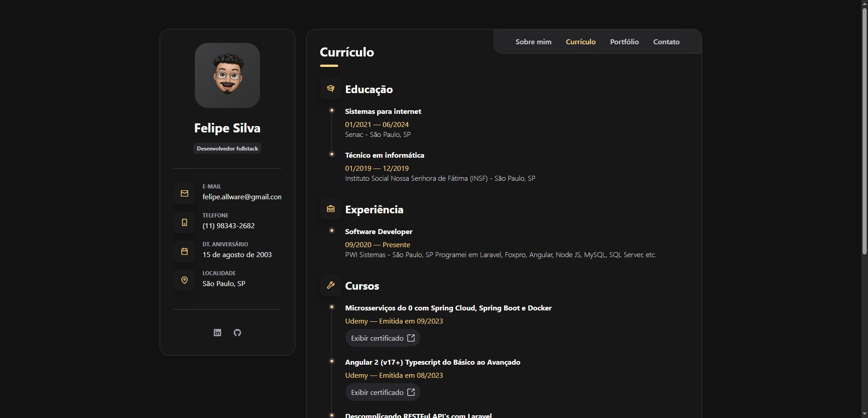
Task: Click Exibir certificado for Angular 2 course
Action: coord(383,392)
